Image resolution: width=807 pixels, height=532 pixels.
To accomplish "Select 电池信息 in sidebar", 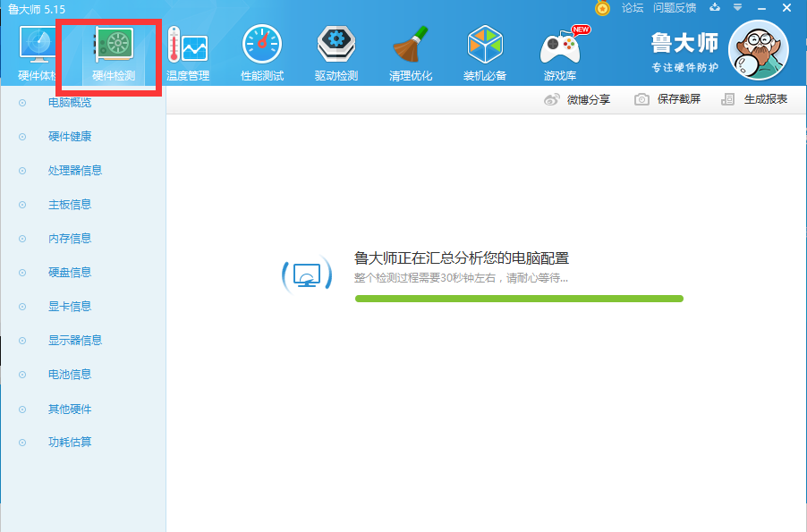I will pyautogui.click(x=70, y=374).
